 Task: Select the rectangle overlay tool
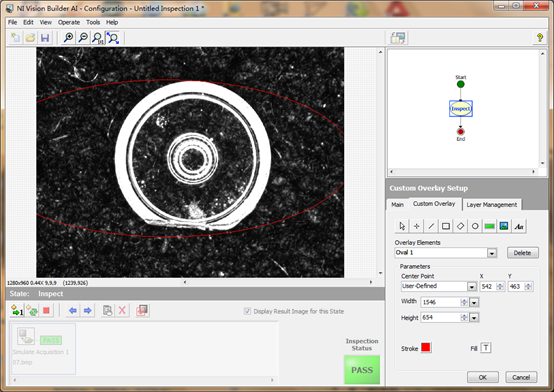click(446, 226)
